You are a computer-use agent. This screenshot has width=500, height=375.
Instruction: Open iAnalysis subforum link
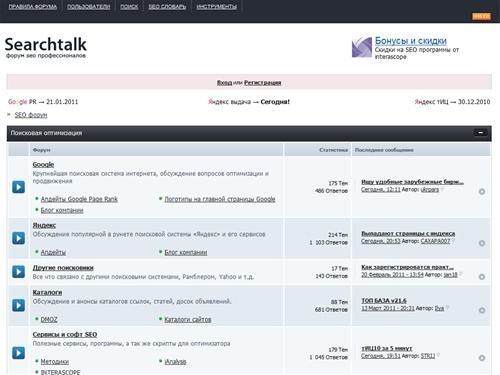[175, 362]
